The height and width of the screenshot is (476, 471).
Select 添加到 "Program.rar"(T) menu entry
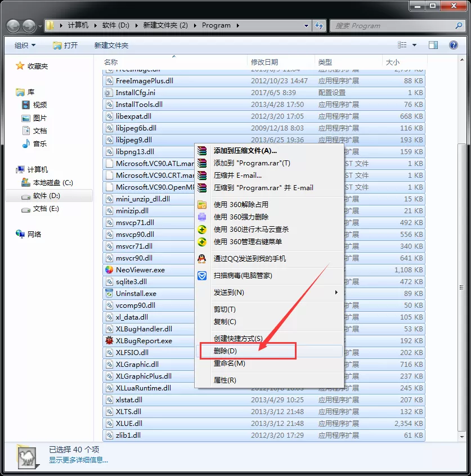269,163
